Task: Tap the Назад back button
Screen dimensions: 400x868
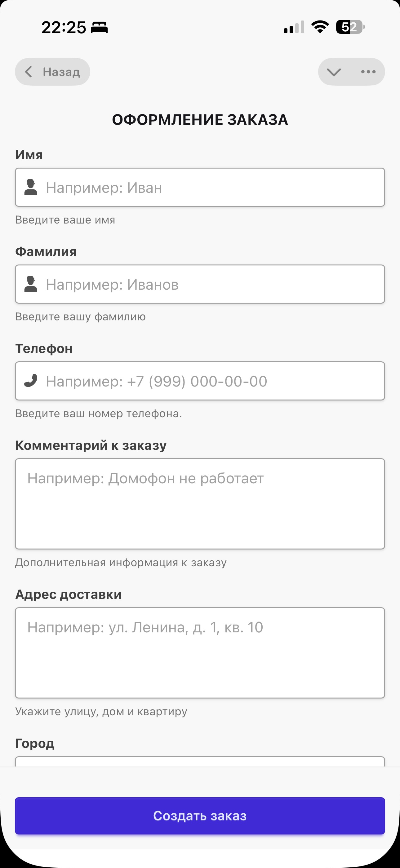Action: click(x=52, y=72)
